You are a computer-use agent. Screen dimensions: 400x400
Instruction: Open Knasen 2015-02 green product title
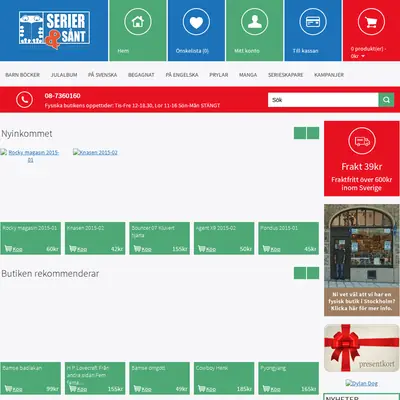[x=85, y=228]
